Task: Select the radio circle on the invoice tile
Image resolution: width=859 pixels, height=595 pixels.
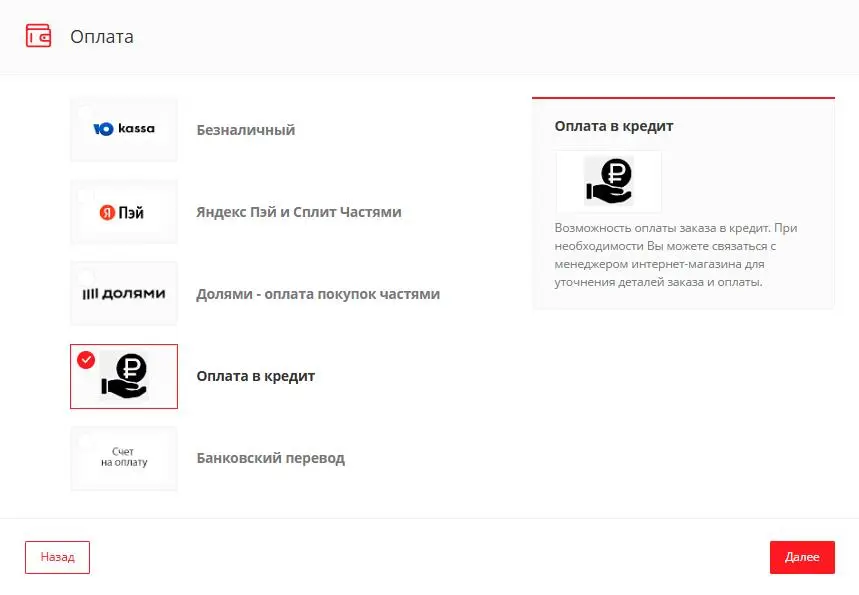Action: coord(86,442)
